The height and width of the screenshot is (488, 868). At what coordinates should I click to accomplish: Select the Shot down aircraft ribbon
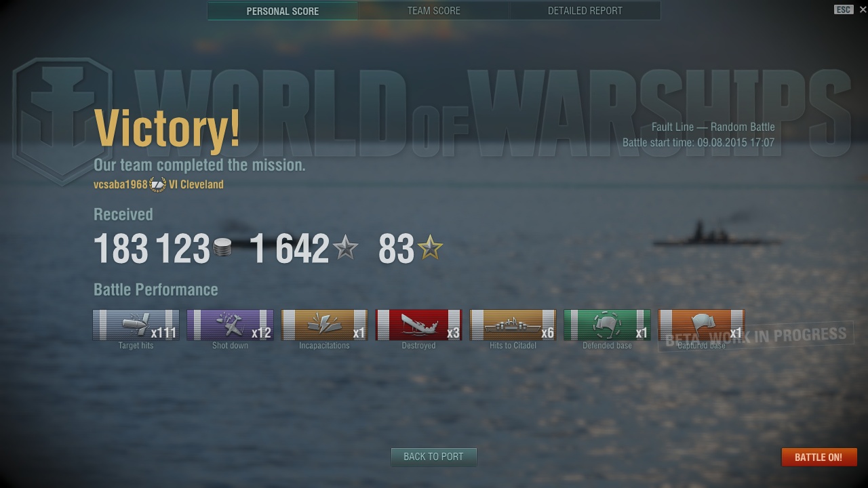[230, 325]
